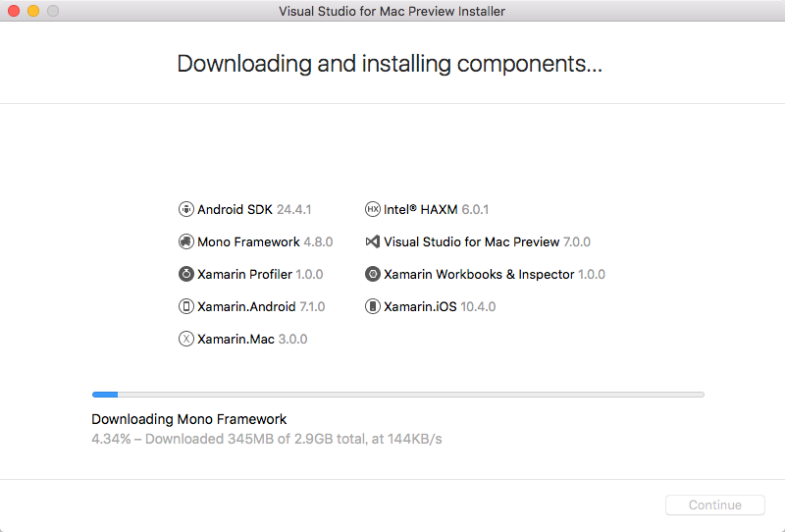
Task: Click the Downloading and installing components heading
Action: tap(390, 64)
